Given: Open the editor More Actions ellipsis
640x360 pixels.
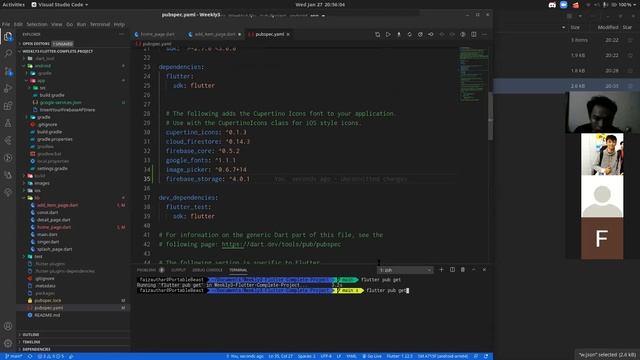Looking at the screenshot, I should [x=484, y=34].
